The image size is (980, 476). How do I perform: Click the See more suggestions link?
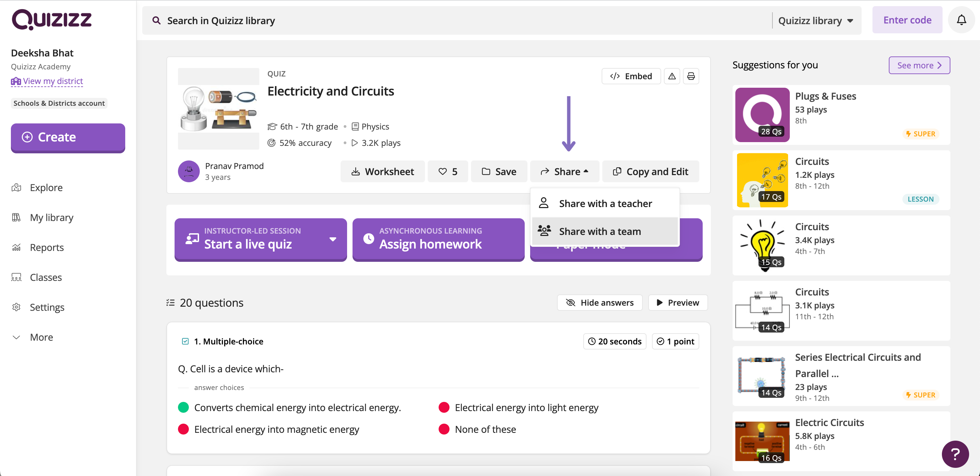click(919, 65)
